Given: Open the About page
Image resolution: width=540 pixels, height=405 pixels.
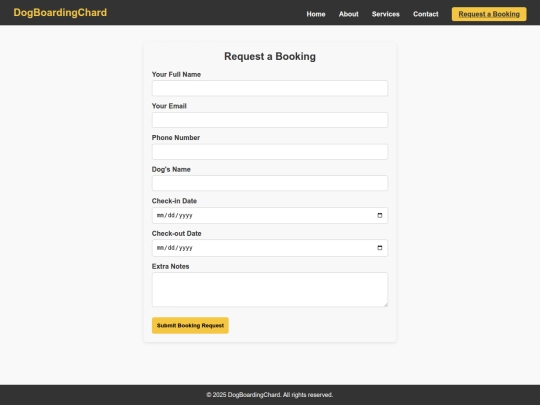Looking at the screenshot, I should coord(349,14).
